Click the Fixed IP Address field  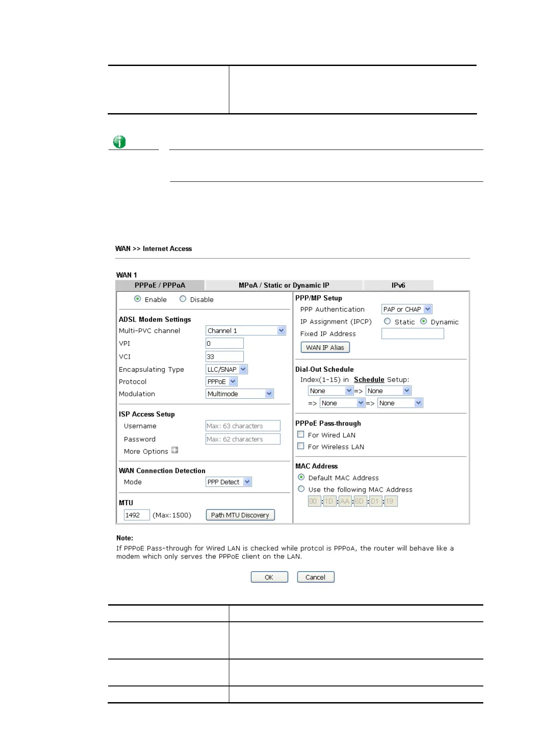pos(412,334)
